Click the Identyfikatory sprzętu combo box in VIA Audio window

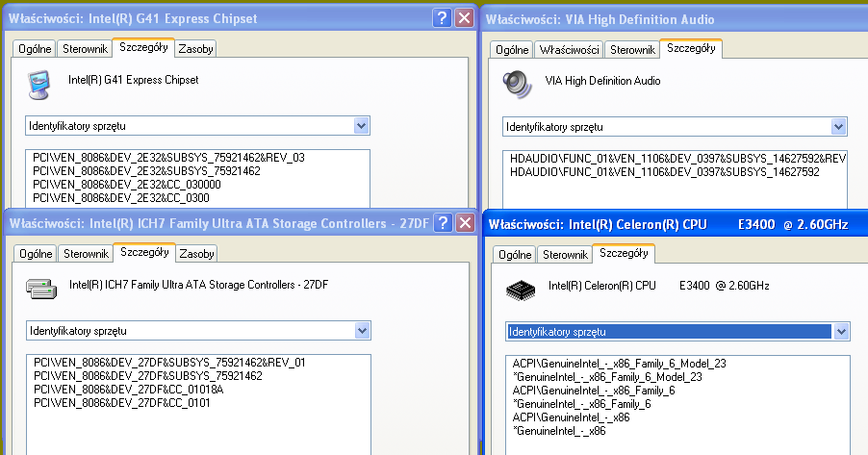(x=675, y=127)
